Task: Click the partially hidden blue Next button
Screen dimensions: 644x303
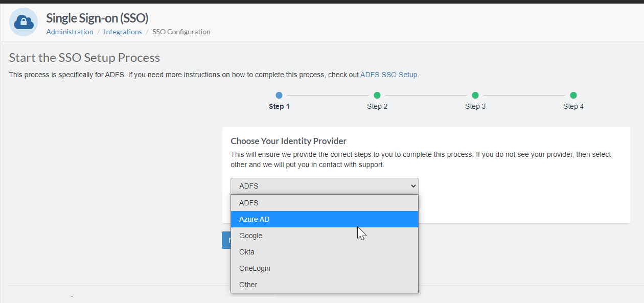Action: 226,240
